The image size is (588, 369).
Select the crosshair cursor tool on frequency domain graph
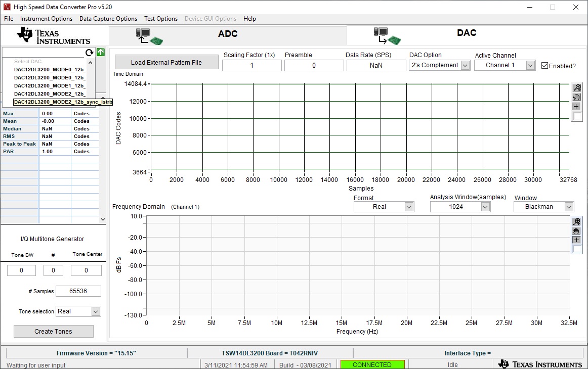(576, 240)
